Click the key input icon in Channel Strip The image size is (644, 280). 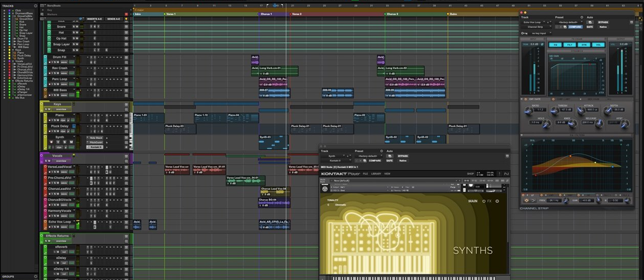coord(524,33)
